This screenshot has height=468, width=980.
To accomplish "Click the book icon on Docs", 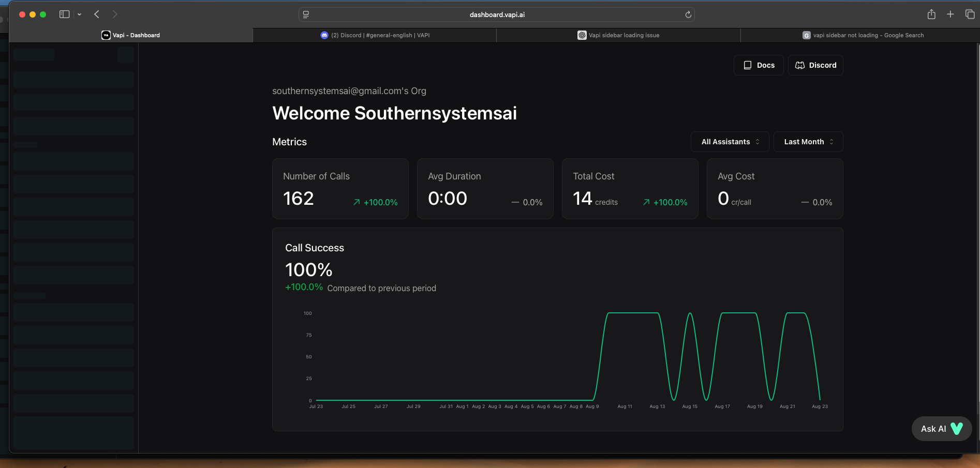I will [747, 65].
